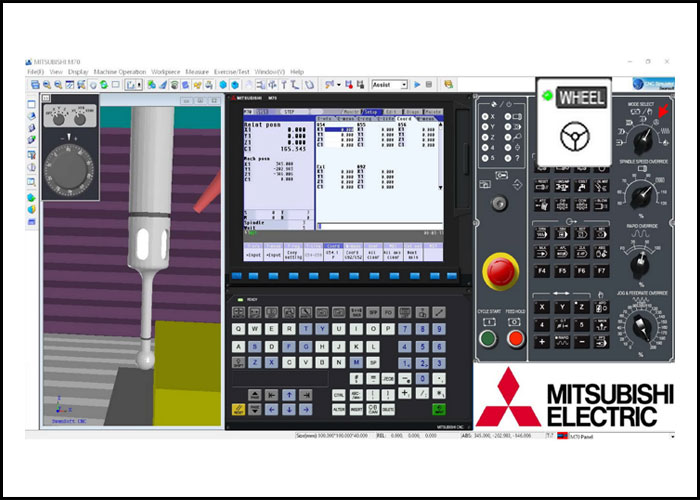The image size is (700, 500).
Task: Click the printer icon in the toolbar
Action: coord(208,84)
